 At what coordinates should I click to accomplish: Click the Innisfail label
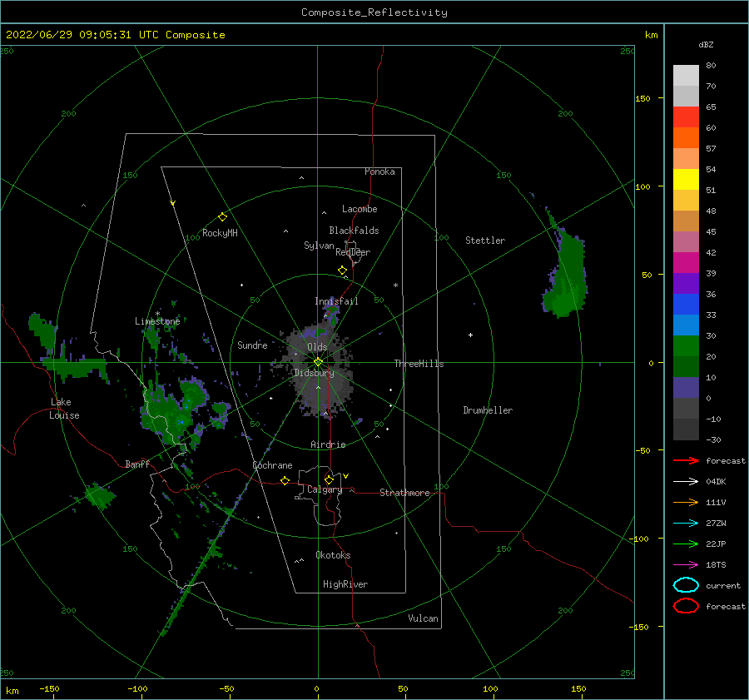pyautogui.click(x=336, y=301)
